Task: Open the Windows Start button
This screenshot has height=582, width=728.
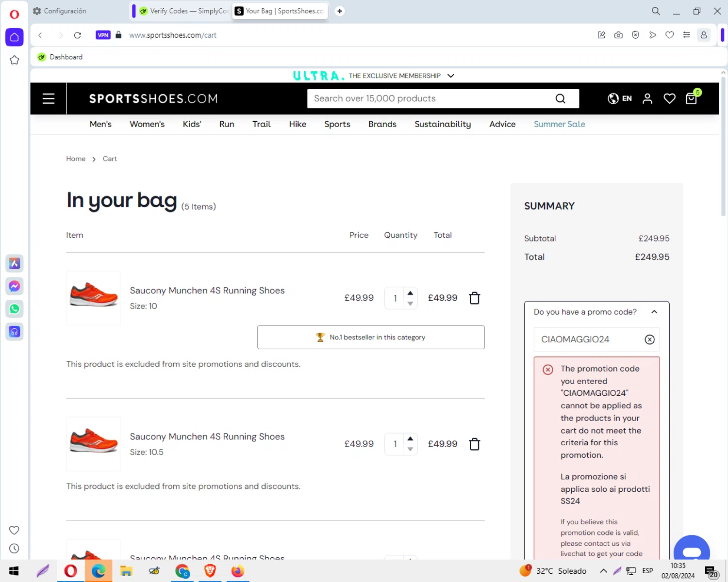Action: click(14, 571)
